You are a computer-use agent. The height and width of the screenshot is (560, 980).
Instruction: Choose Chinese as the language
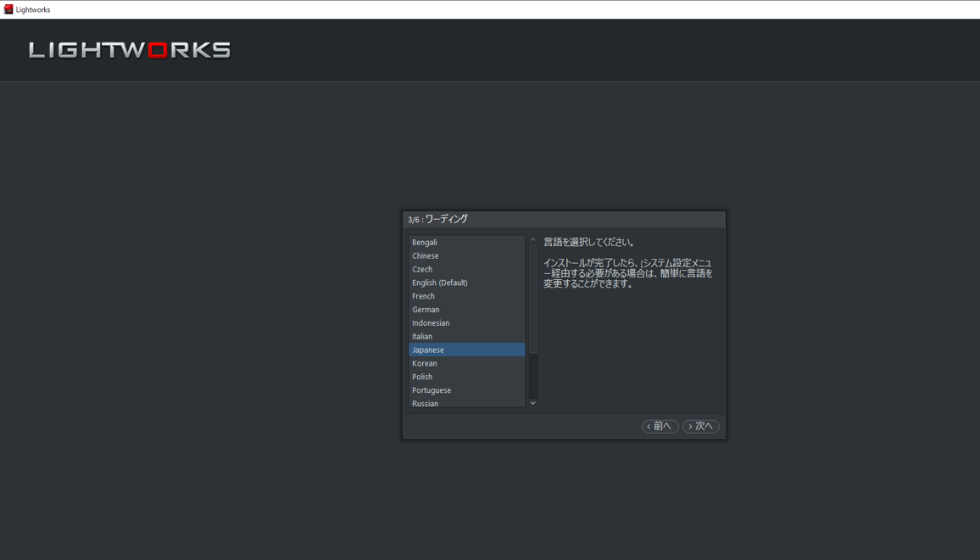(x=467, y=256)
